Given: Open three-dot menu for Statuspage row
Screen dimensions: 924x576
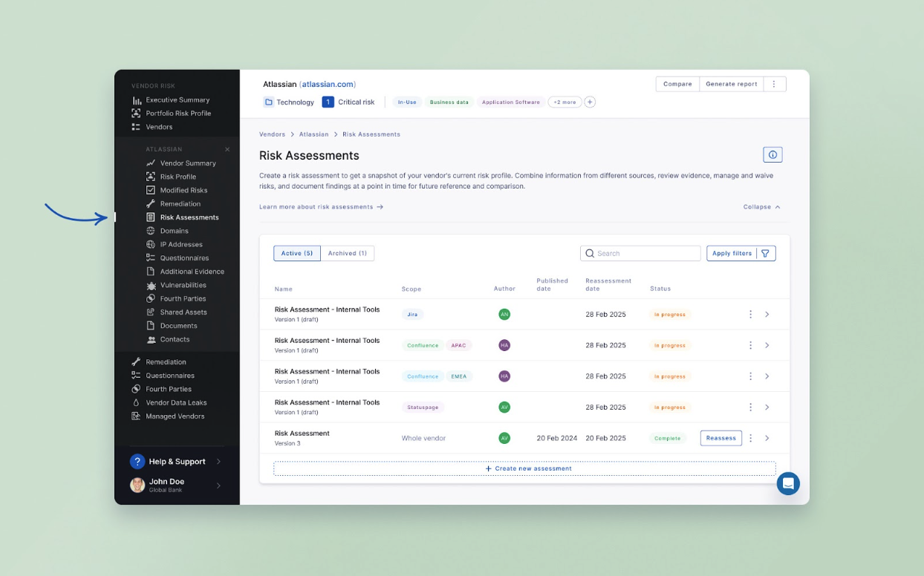Looking at the screenshot, I should click(750, 408).
